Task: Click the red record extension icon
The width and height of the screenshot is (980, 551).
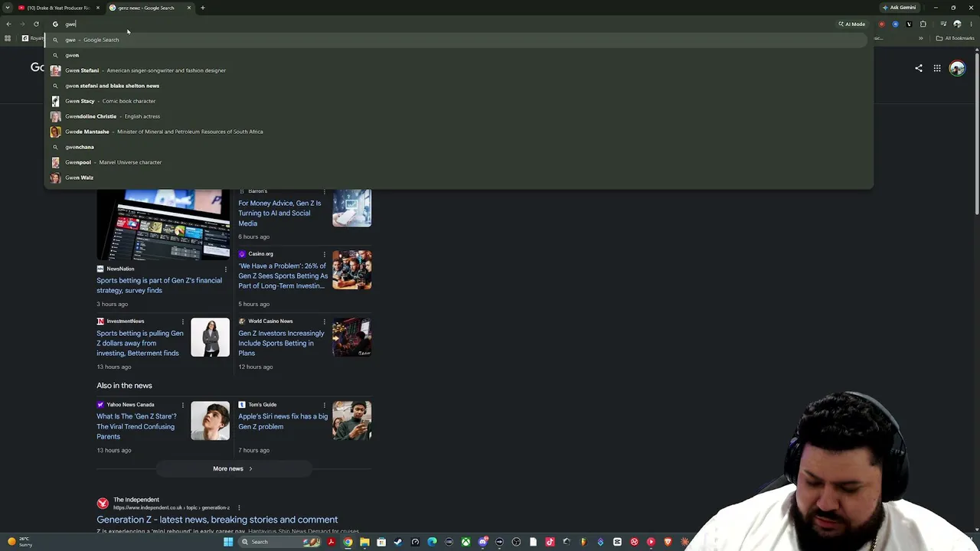Action: point(882,24)
